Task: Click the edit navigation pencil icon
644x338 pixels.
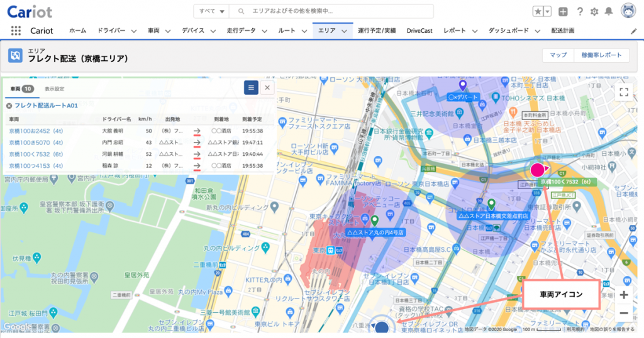Action: point(634,31)
